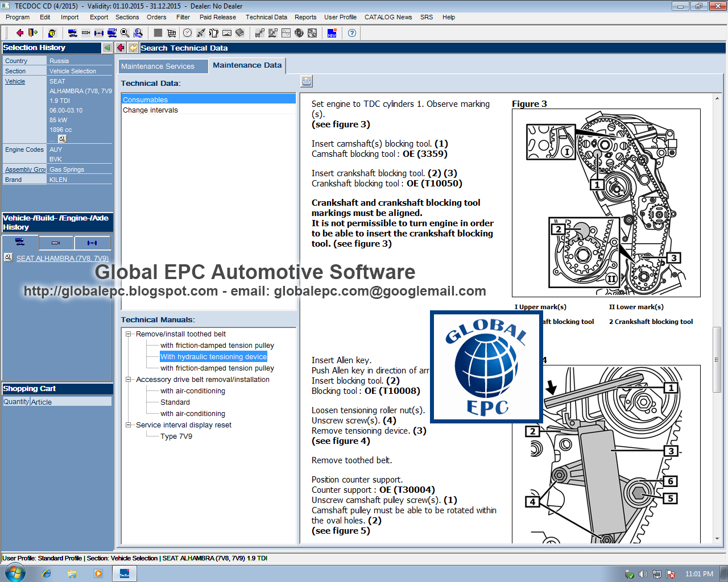Open the Technical Data menu

(x=266, y=17)
